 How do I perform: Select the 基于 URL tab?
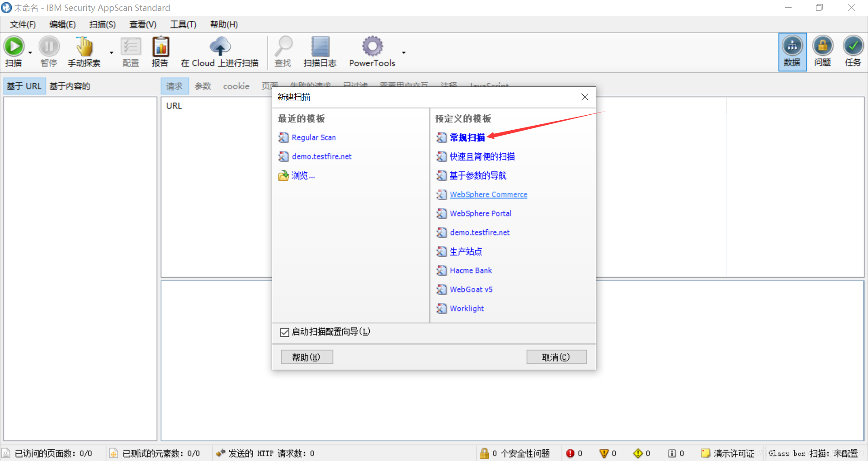pyautogui.click(x=24, y=86)
